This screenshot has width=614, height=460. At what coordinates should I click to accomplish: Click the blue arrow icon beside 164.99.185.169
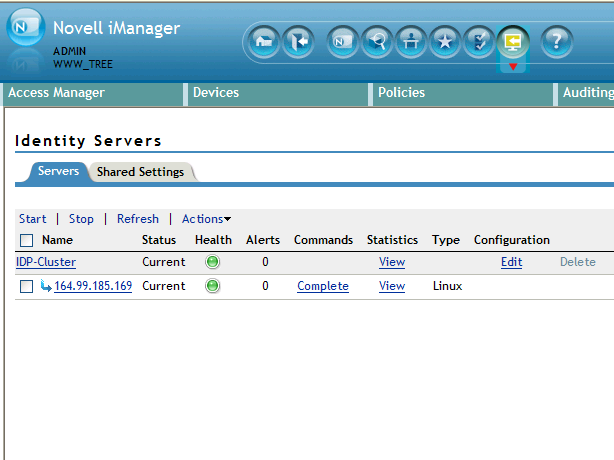(46, 286)
